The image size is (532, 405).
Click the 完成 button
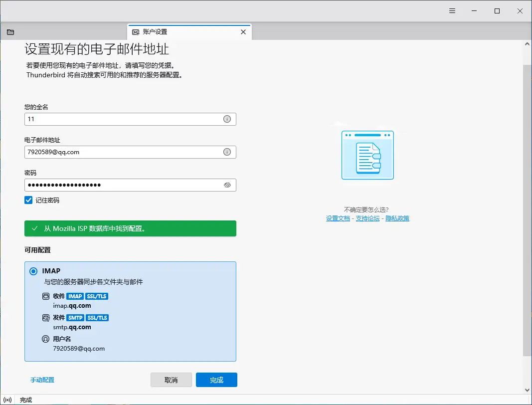(x=216, y=380)
